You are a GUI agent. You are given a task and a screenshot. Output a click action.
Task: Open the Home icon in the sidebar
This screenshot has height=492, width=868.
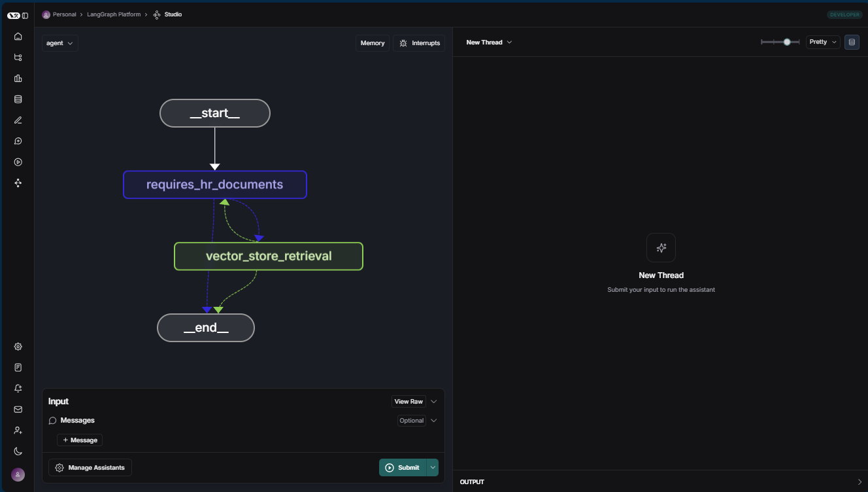point(18,36)
